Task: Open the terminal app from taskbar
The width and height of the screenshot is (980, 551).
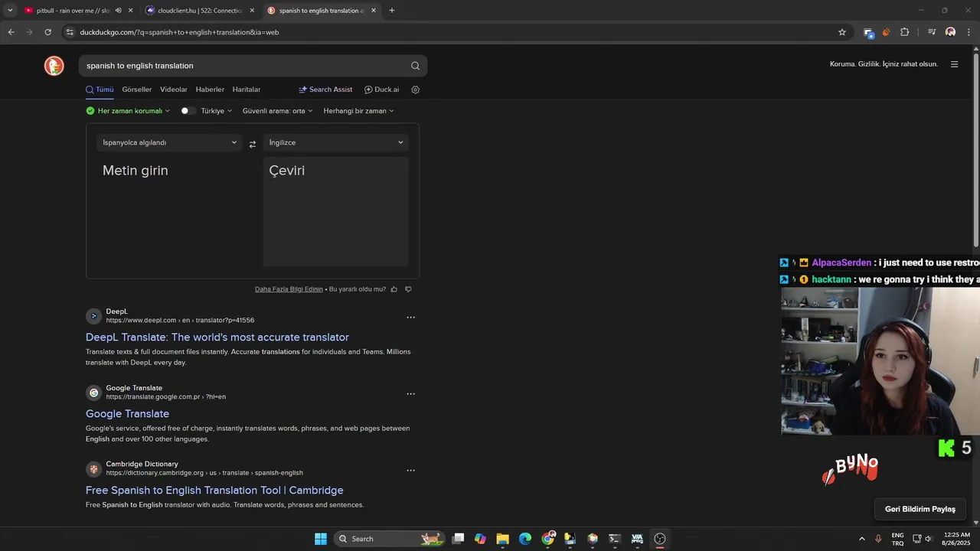Action: pyautogui.click(x=614, y=539)
